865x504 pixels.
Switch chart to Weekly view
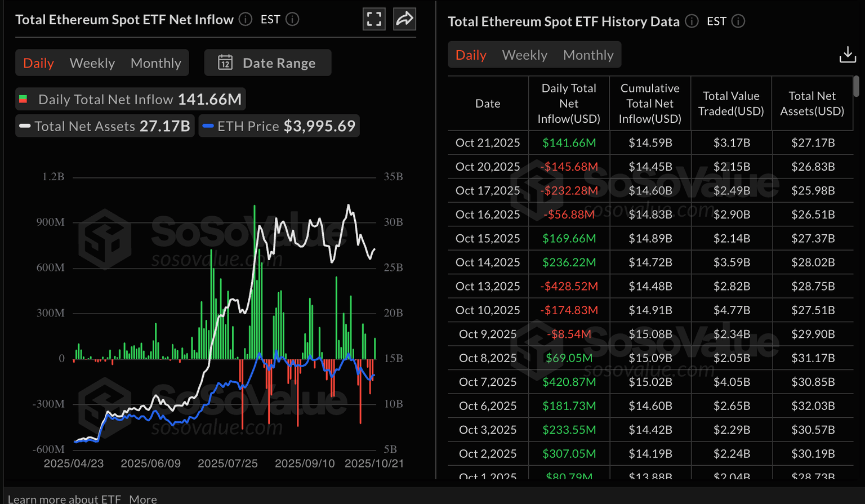[92, 63]
